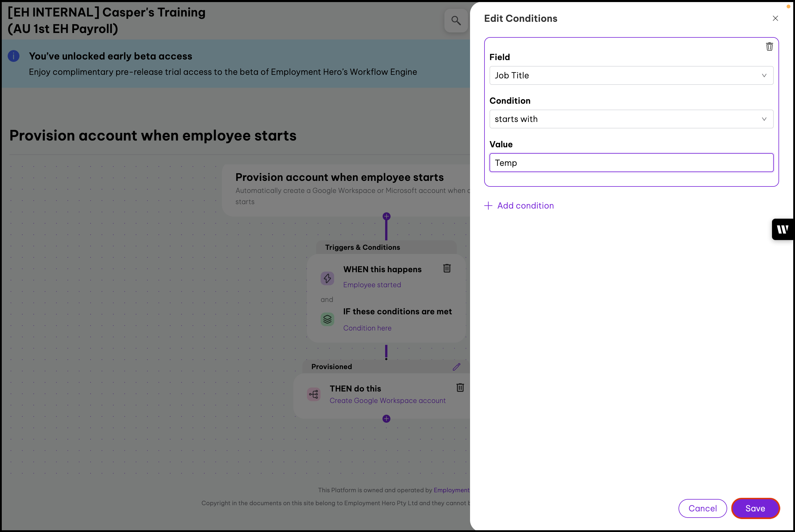Click trash icon beside THEN do this

[460, 387]
